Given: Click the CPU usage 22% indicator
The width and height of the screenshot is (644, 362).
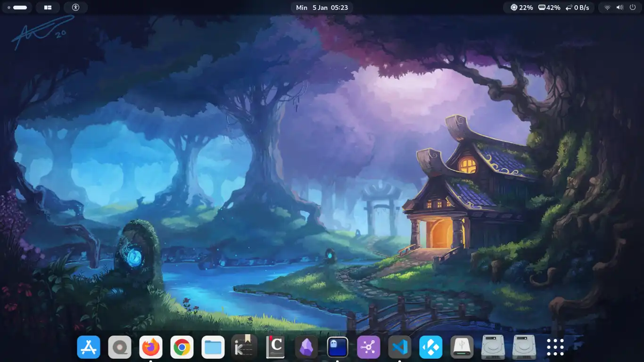Looking at the screenshot, I should coord(522,8).
